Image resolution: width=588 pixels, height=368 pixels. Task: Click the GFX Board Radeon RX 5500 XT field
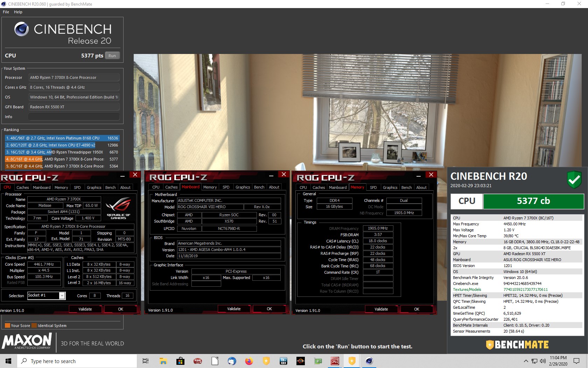point(74,107)
